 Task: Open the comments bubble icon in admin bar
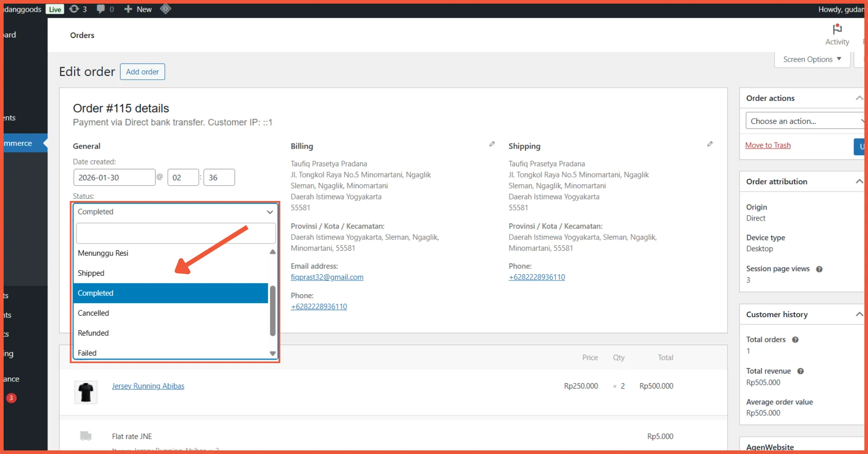101,9
